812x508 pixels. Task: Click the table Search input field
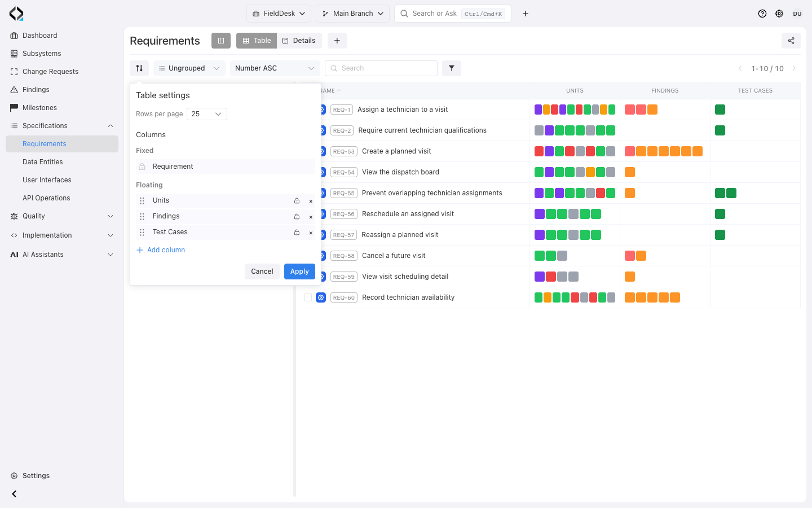381,68
